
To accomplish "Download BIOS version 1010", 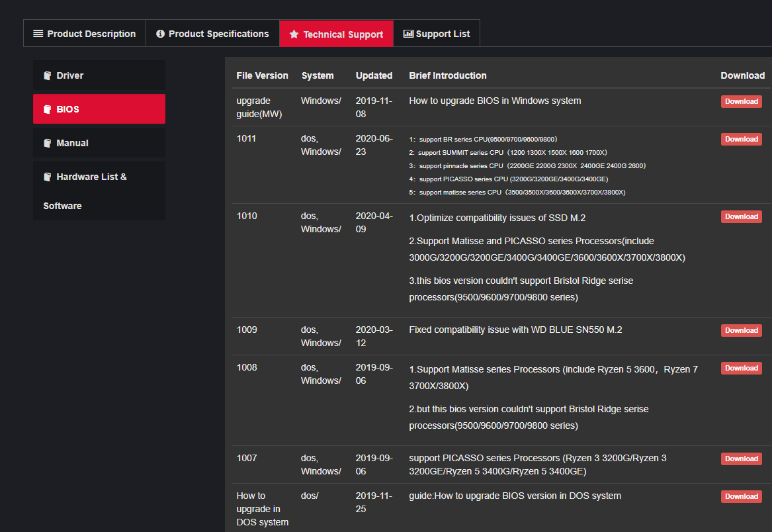I will tap(741, 216).
